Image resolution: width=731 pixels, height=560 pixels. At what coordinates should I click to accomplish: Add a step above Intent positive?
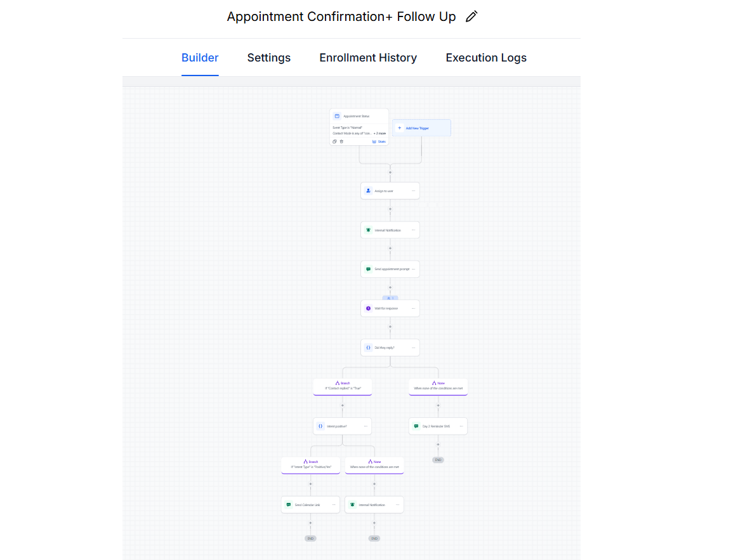pos(343,405)
